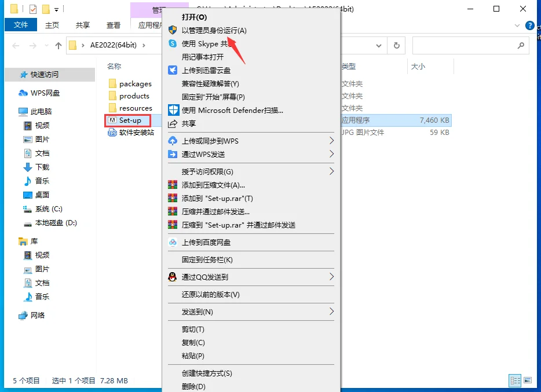Go up one folder with the up arrow
The height and width of the screenshot is (392, 541).
[x=59, y=45]
